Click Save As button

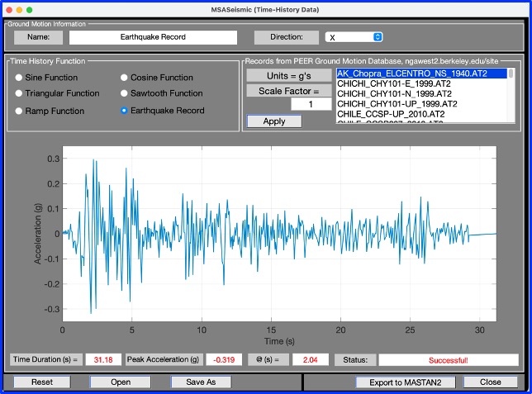pyautogui.click(x=201, y=382)
